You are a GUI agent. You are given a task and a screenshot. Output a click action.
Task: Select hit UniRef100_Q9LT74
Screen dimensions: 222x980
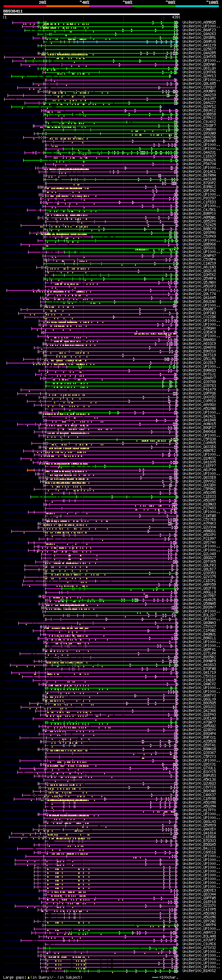[199, 294]
